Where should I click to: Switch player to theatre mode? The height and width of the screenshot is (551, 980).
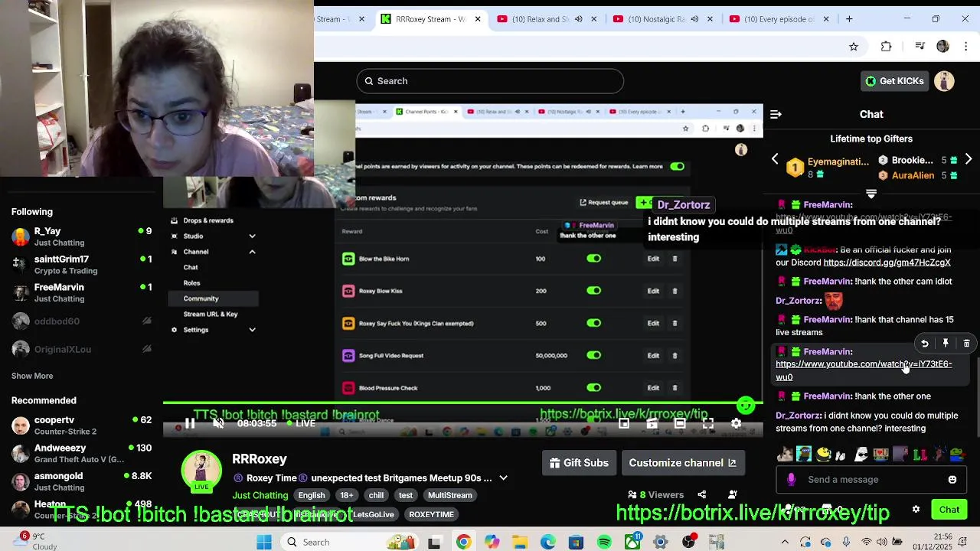coord(680,423)
